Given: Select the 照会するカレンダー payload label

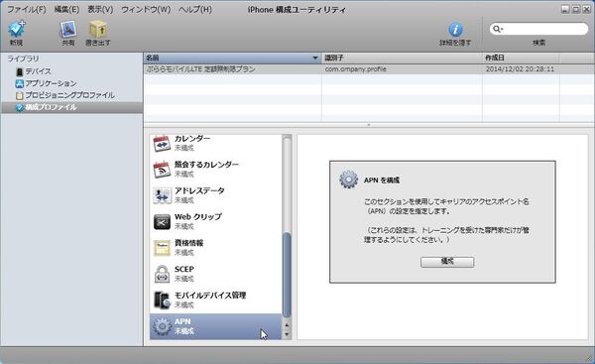Looking at the screenshot, I should click(206, 165).
